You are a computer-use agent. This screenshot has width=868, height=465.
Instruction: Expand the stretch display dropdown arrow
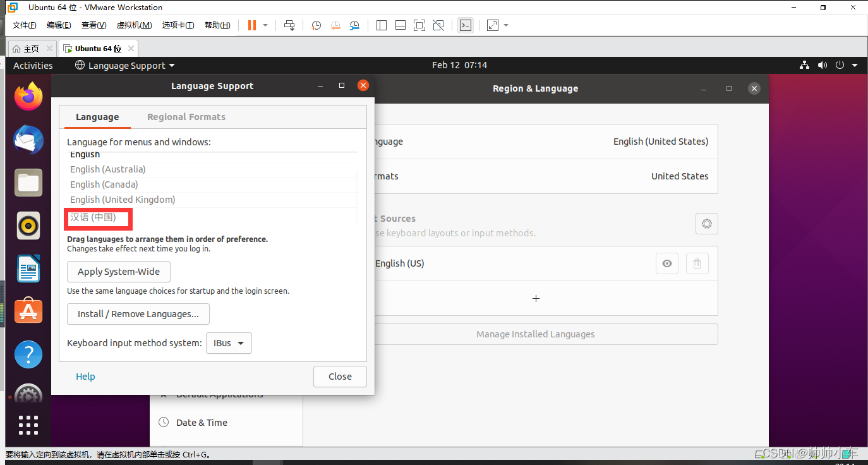point(506,25)
